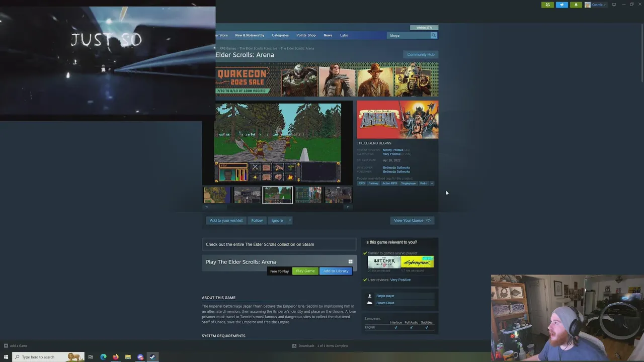Click the Ignore button
The height and width of the screenshot is (362, 644).
(x=277, y=220)
